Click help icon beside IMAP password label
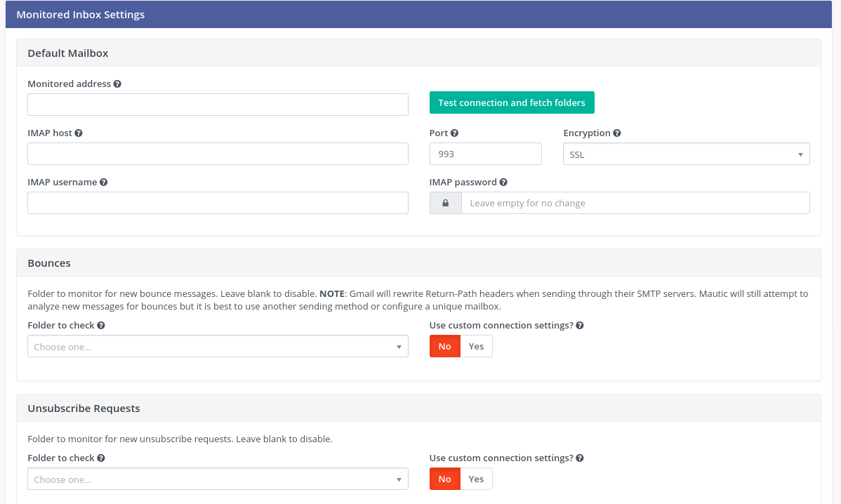This screenshot has width=841, height=504. point(503,183)
